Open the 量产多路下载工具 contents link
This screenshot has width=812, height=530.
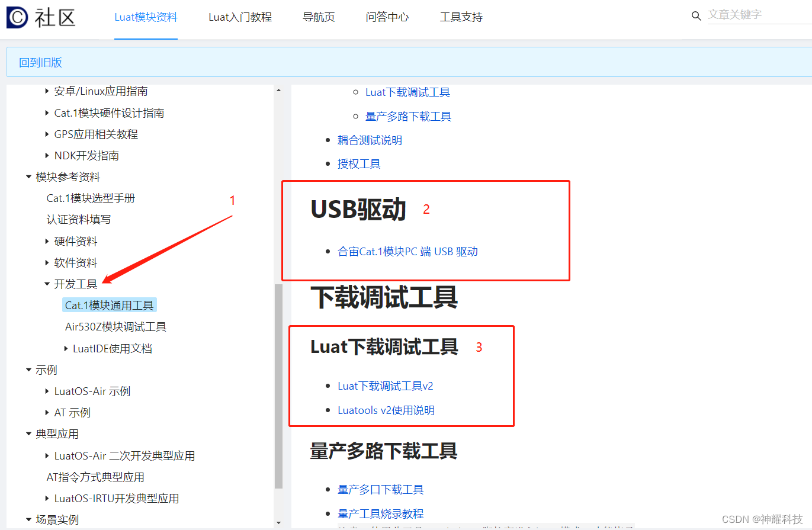tap(408, 117)
